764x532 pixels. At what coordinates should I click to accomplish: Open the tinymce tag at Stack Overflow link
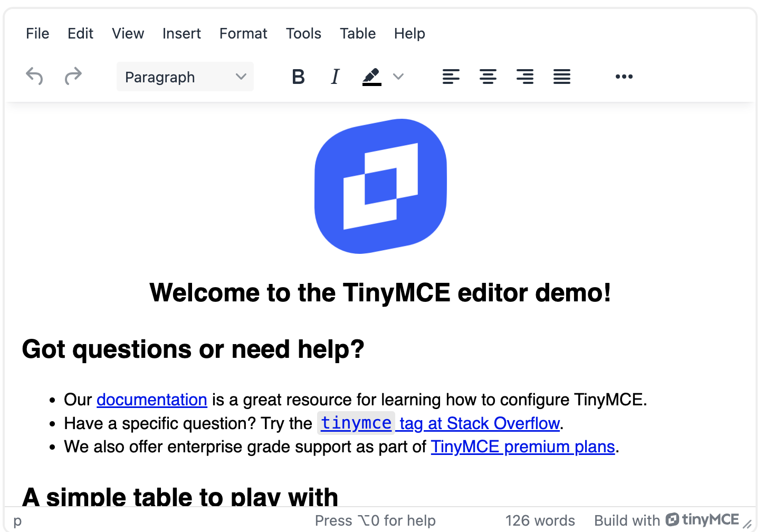(440, 423)
